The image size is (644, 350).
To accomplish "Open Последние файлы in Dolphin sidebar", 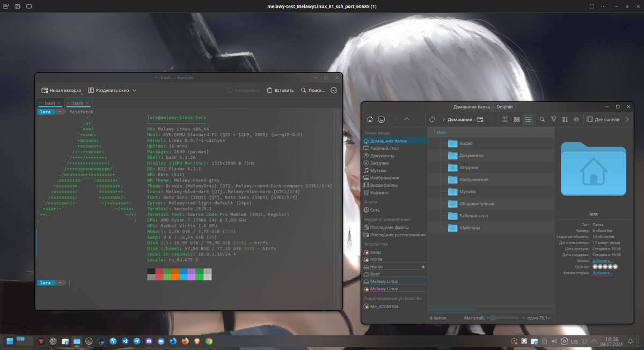I will click(x=395, y=228).
